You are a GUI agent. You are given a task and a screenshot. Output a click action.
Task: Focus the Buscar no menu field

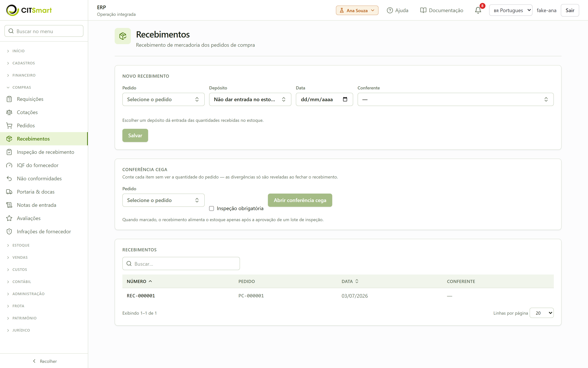point(44,31)
